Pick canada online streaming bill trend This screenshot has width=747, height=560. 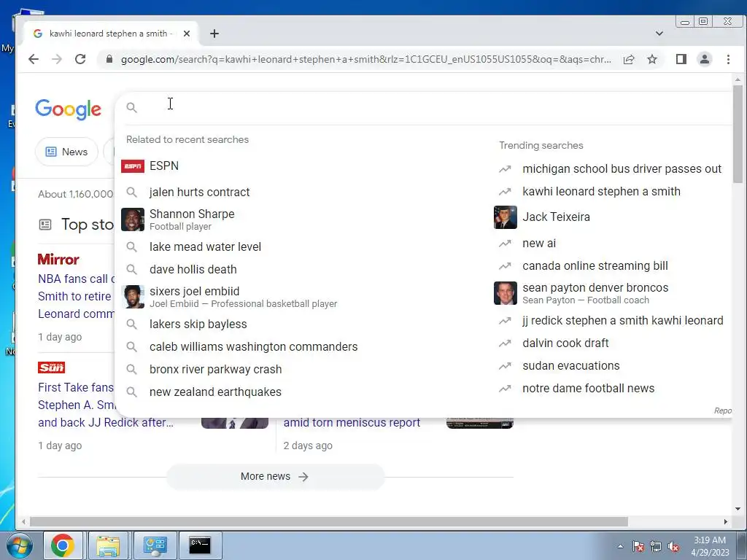pos(611,265)
